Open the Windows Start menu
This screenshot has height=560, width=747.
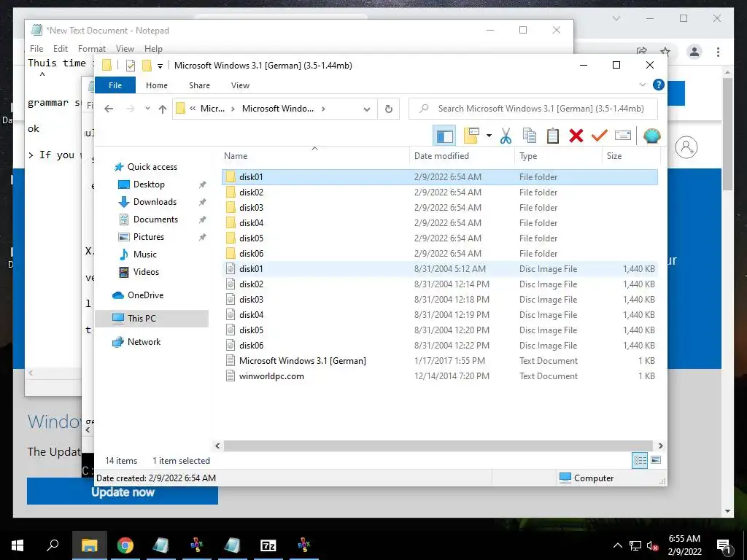(x=18, y=545)
